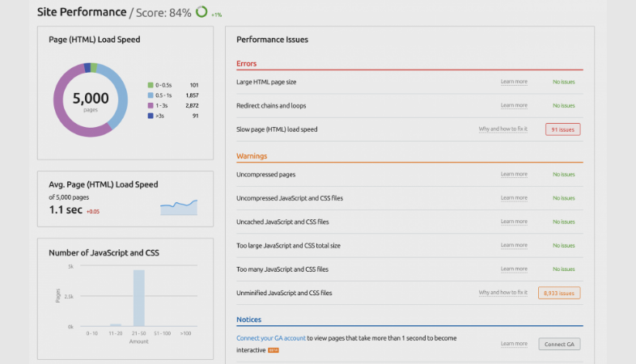Open the '8,933 issues' button

tap(559, 293)
